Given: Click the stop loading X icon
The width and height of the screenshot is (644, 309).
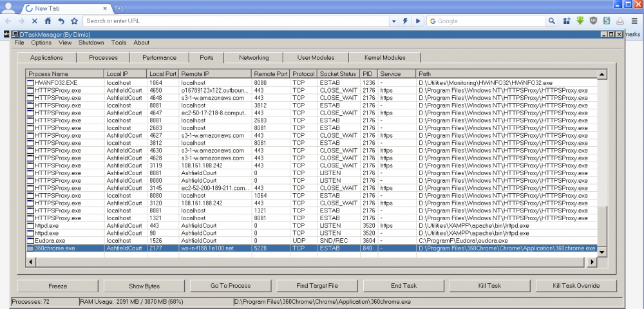Looking at the screenshot, I should [x=34, y=21].
